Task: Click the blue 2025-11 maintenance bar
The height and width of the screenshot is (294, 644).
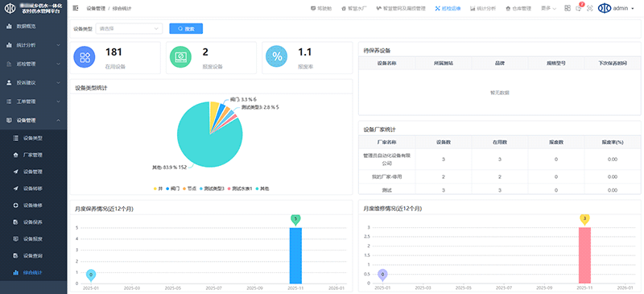Action: pos(295,255)
